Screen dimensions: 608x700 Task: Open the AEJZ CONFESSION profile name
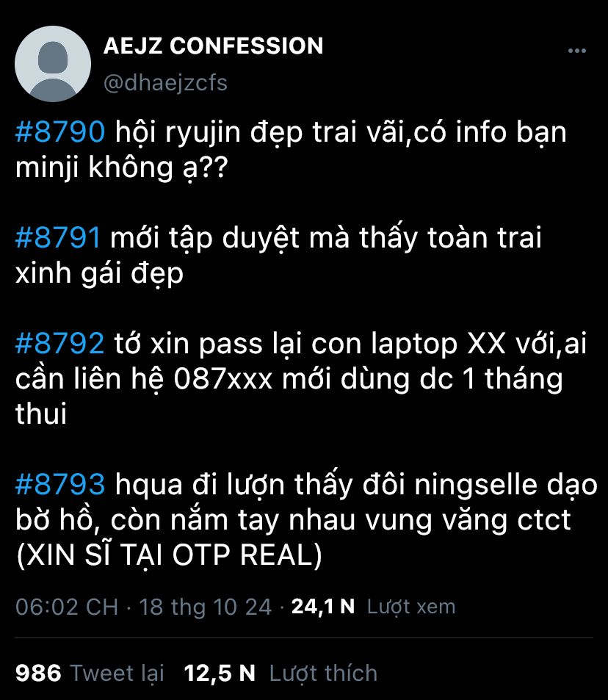click(213, 46)
